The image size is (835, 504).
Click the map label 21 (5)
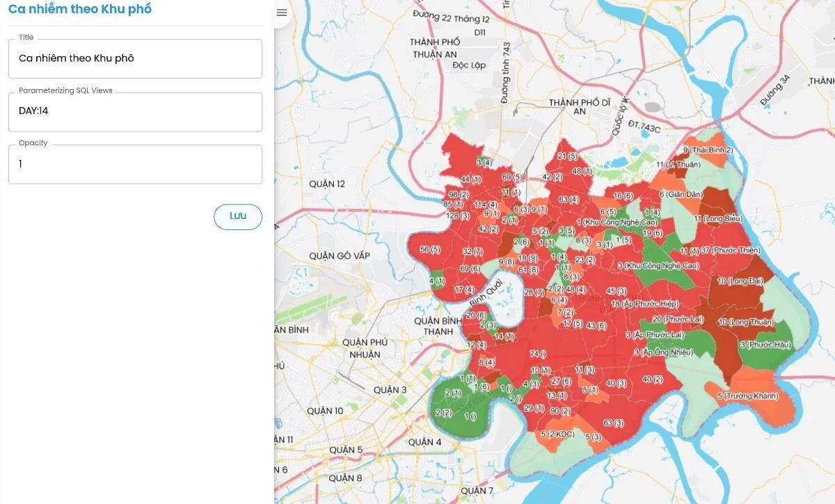point(568,156)
